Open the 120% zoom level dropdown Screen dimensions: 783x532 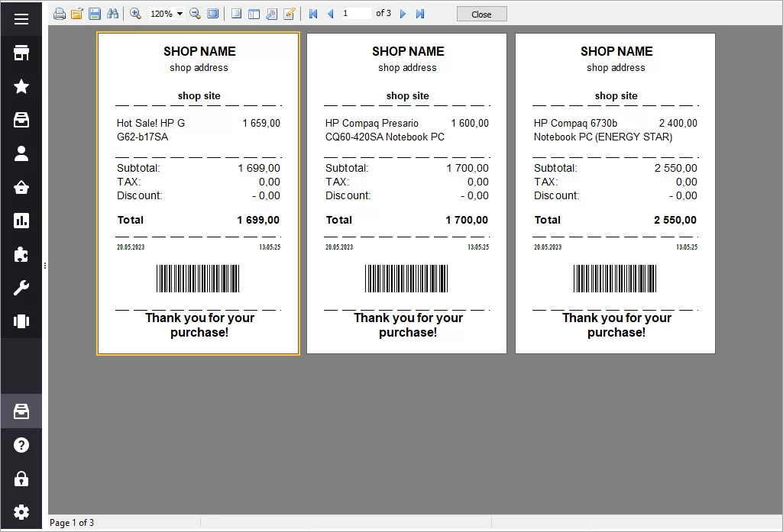(180, 14)
